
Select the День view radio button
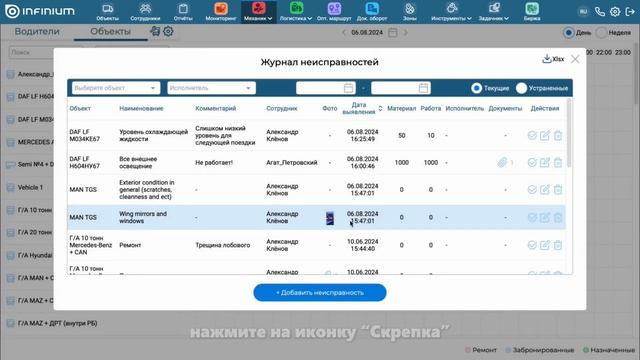568,33
